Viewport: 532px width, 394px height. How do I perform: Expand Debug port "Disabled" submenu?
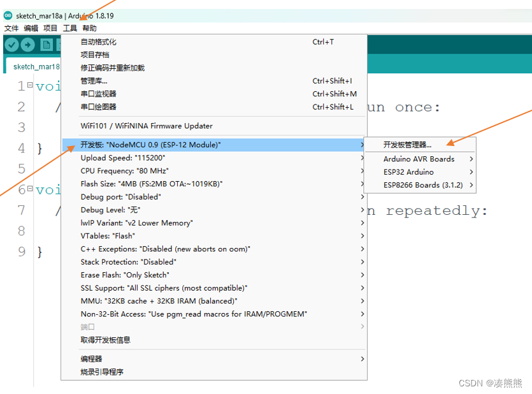[x=215, y=197]
